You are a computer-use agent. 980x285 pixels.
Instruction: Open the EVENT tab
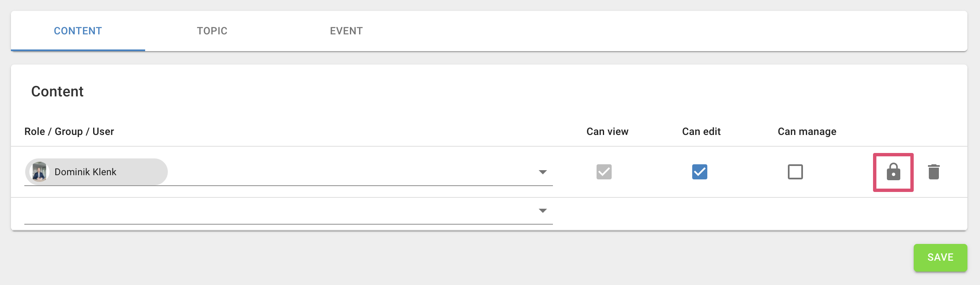(x=346, y=31)
